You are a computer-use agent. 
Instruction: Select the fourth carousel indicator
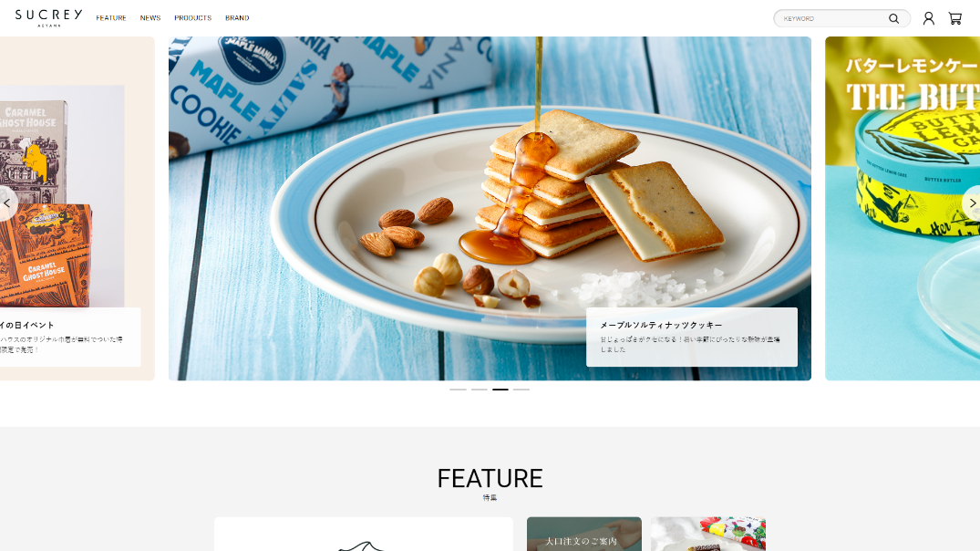pos(521,389)
